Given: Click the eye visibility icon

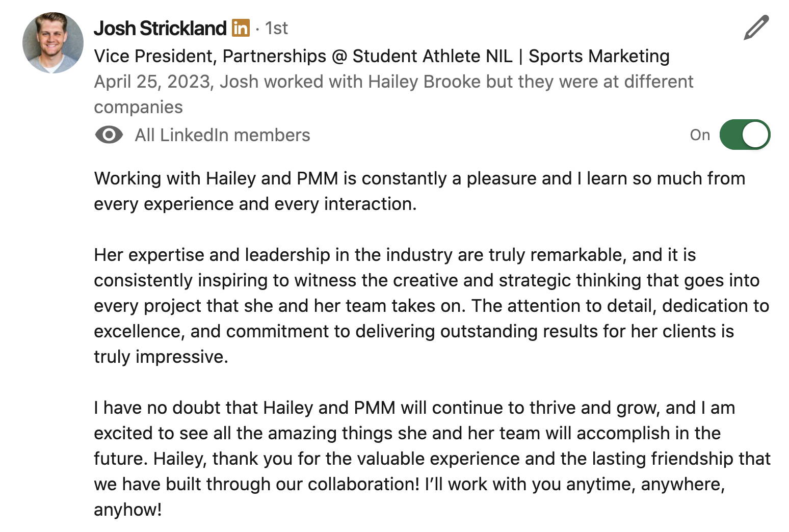Looking at the screenshot, I should tap(109, 135).
